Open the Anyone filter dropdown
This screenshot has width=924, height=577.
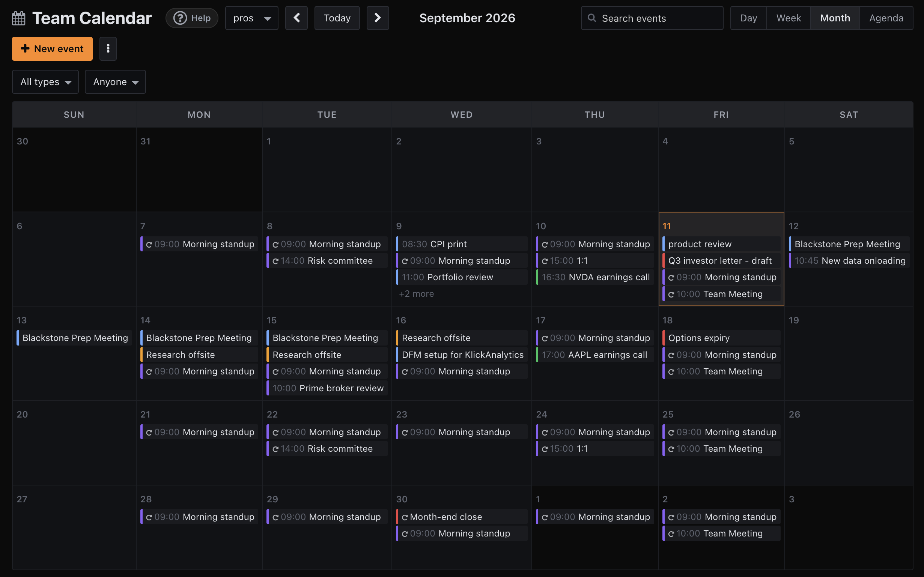click(x=115, y=82)
